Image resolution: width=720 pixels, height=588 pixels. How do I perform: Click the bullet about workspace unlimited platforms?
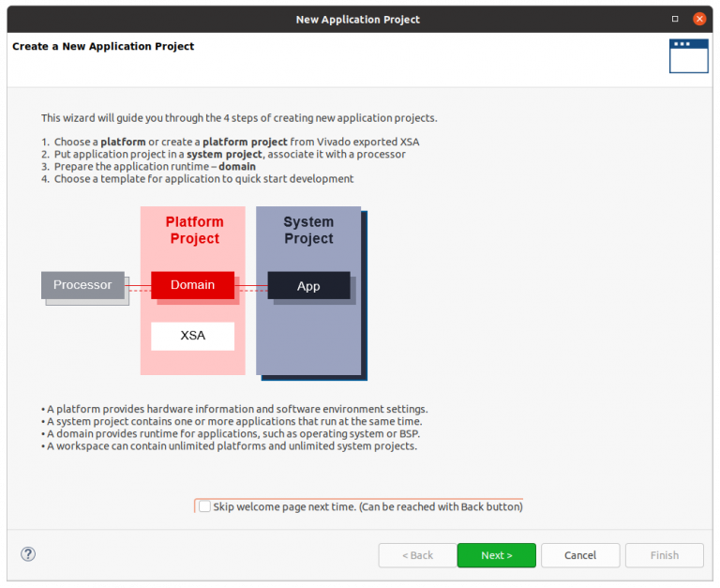point(232,445)
